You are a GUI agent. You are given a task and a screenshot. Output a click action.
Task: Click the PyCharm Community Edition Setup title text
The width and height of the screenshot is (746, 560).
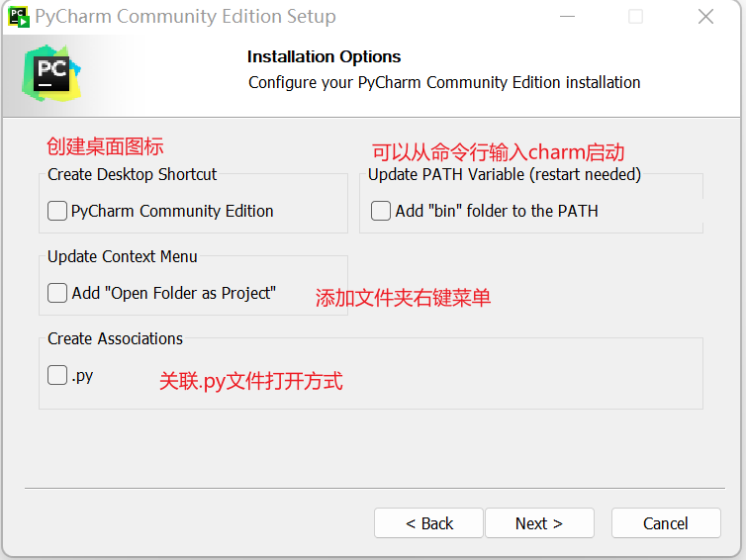pos(185,17)
